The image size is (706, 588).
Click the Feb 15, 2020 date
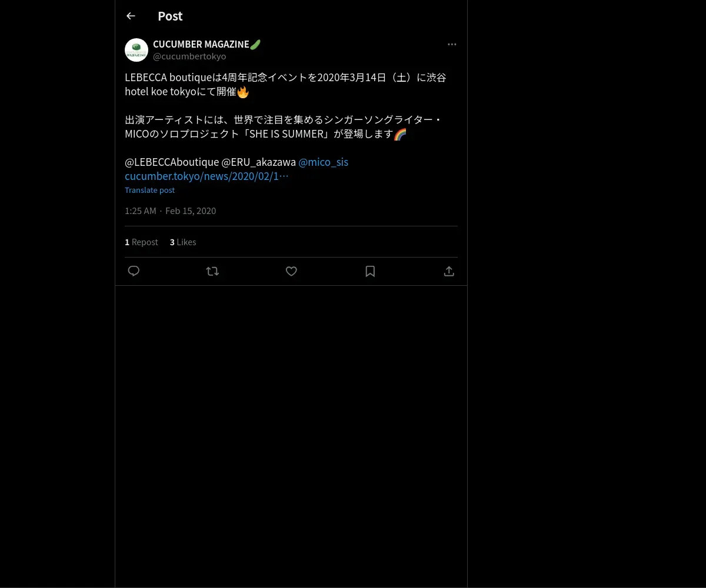191,211
